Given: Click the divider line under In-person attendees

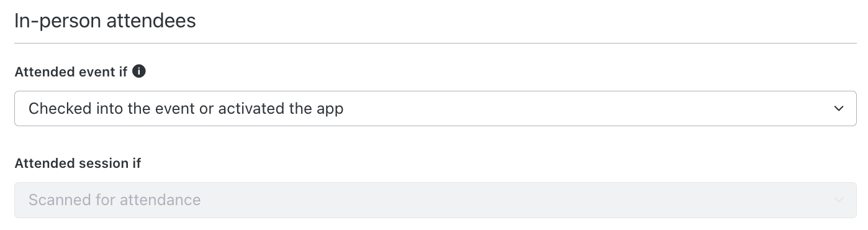Looking at the screenshot, I should pyautogui.click(x=435, y=43).
